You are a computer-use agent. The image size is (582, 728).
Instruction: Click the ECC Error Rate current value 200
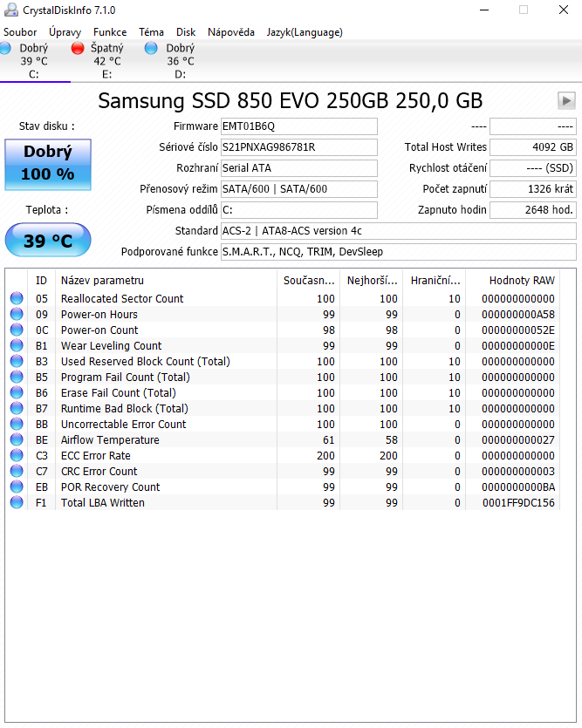[x=325, y=455]
